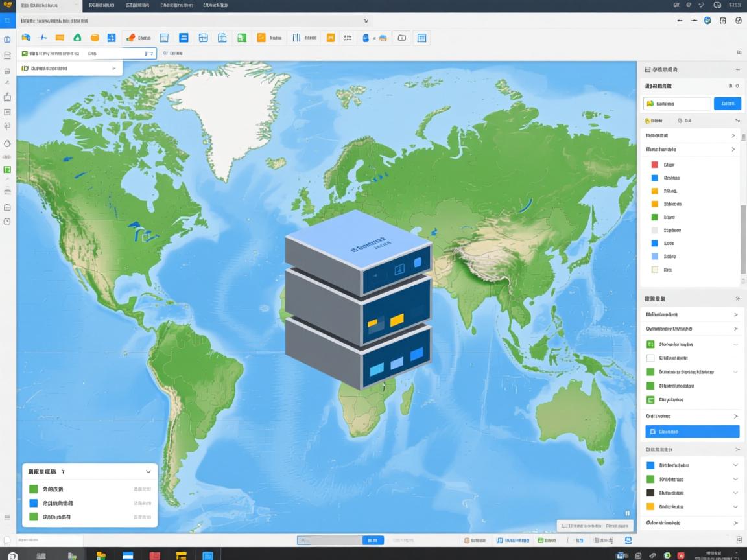Open the second menu in the top menu bar
The height and width of the screenshot is (560, 747).
(136, 5)
